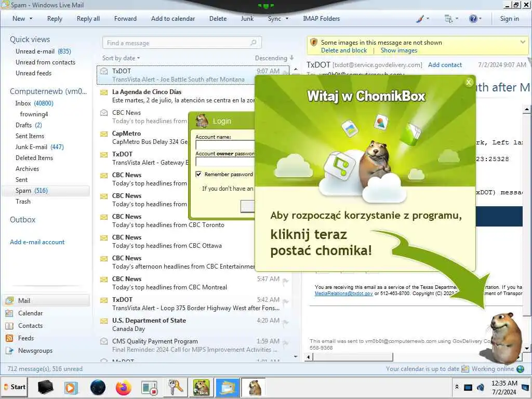Click IMAP Folders in the toolbar
Viewport: 532px width, 399px height.
[x=321, y=19]
